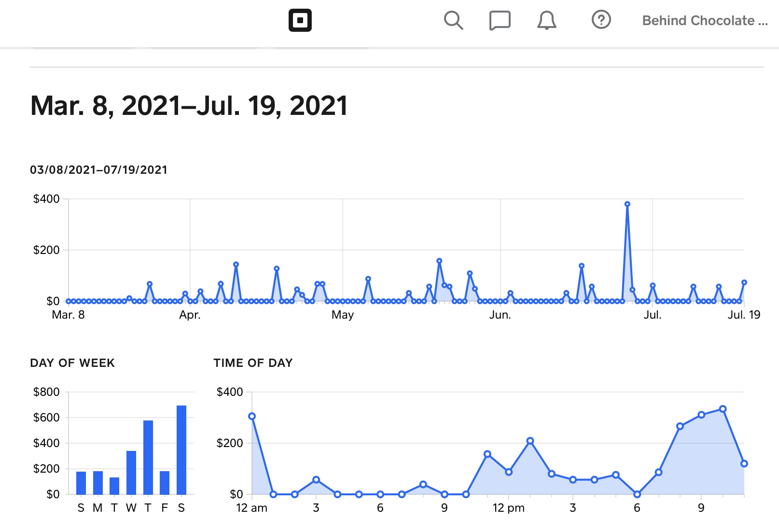
Task: Click the Saturday tallest bar in Day of Week chart
Action: pyautogui.click(x=181, y=450)
